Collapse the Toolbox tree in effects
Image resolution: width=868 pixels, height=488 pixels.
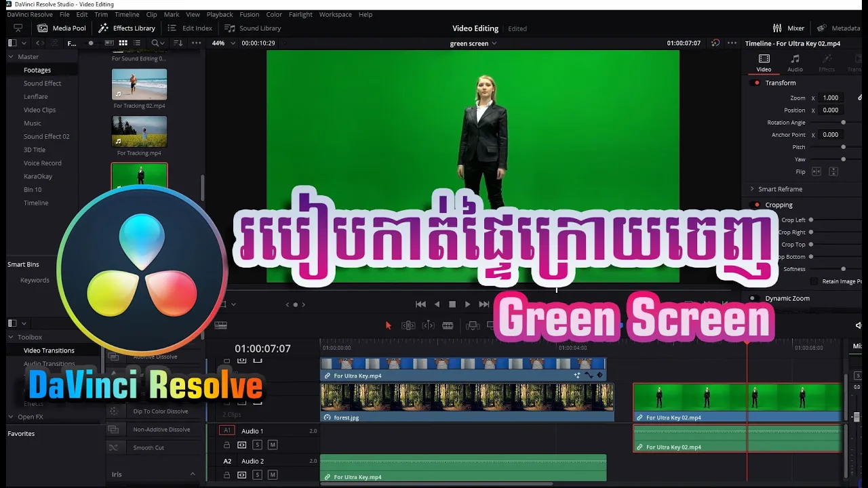pos(11,337)
